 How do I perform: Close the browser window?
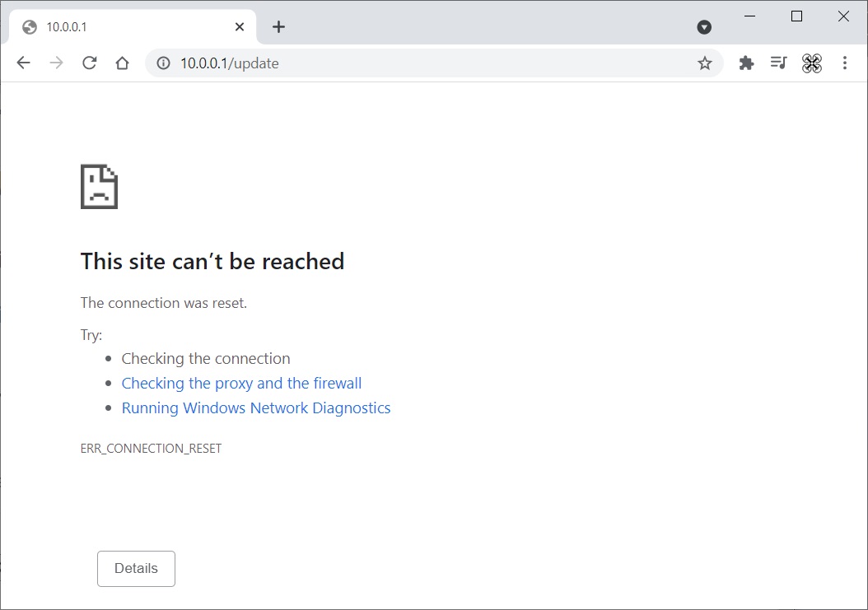click(843, 16)
